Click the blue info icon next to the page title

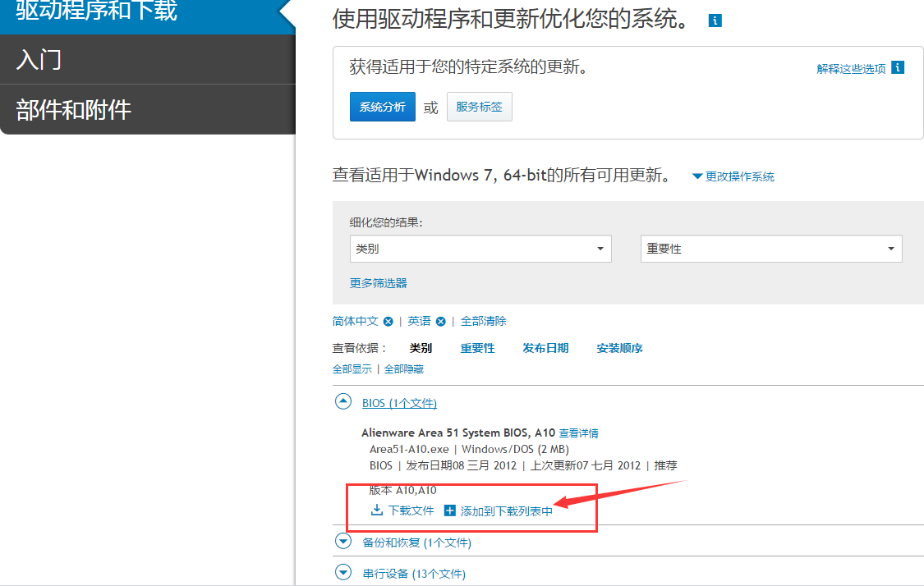coord(715,20)
